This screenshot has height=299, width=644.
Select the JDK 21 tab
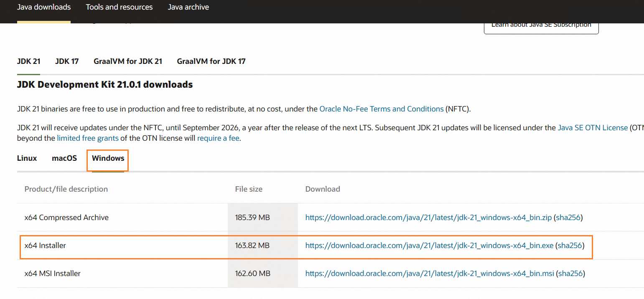tap(29, 61)
